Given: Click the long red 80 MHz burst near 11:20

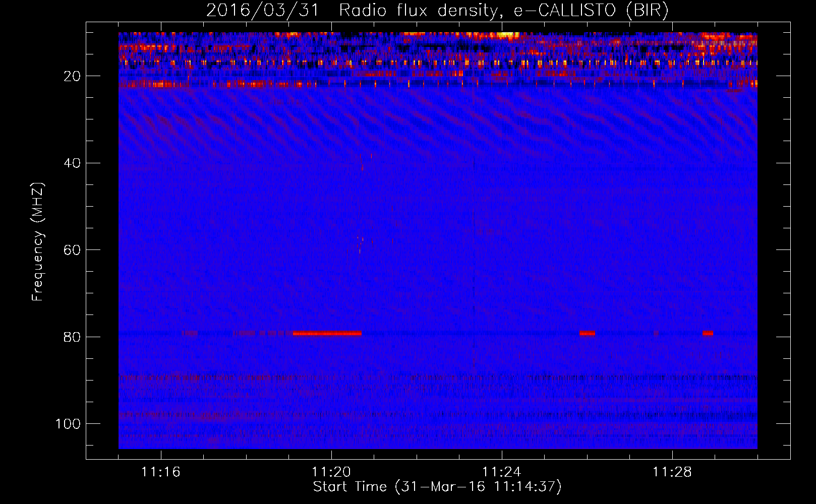Looking at the screenshot, I should (327, 333).
